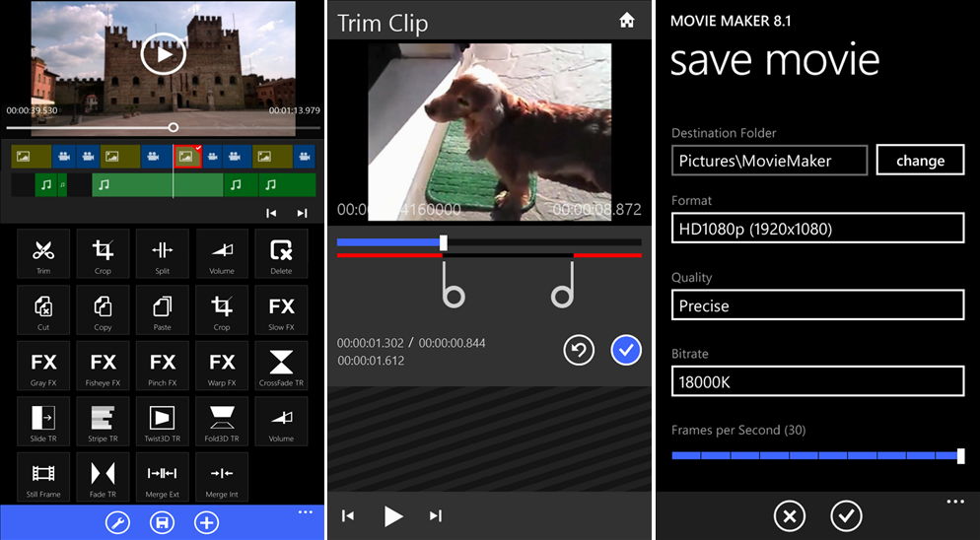
Task: Open more options on save movie screen
Action: tap(955, 502)
